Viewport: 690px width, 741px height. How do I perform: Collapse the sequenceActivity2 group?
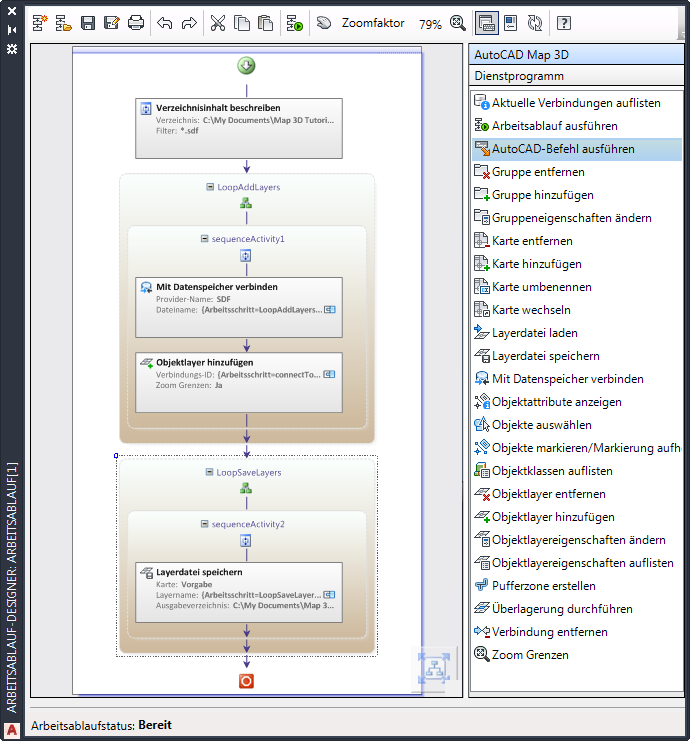point(204,524)
